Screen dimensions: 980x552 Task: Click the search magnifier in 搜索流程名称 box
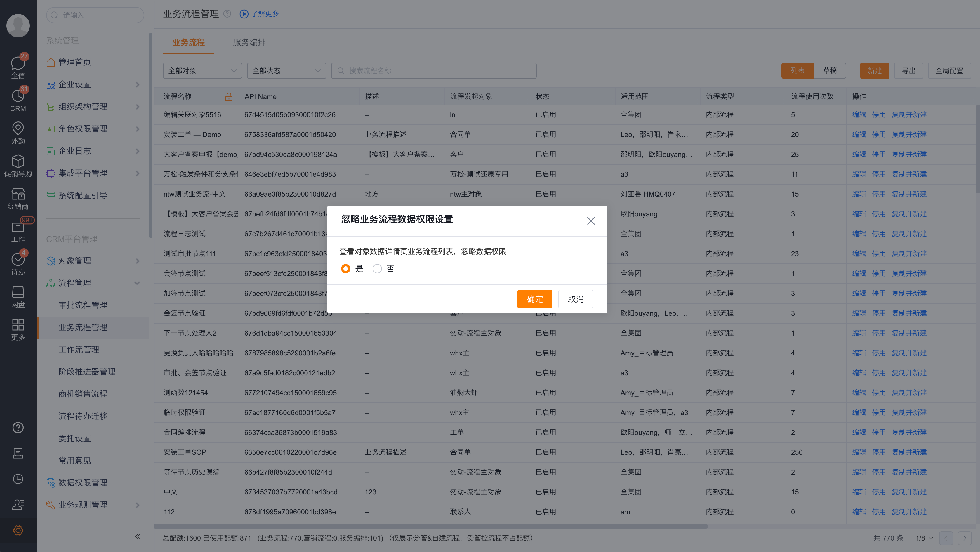(340, 71)
